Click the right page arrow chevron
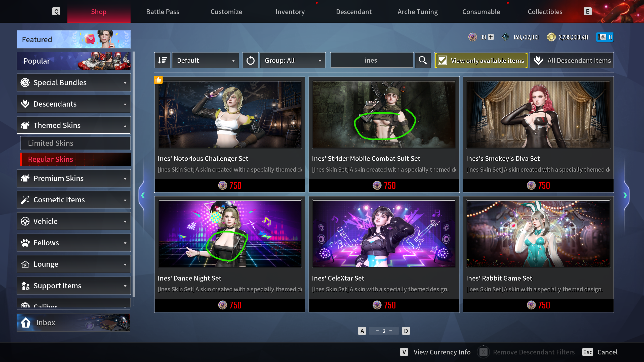The image size is (644, 362). 625,195
